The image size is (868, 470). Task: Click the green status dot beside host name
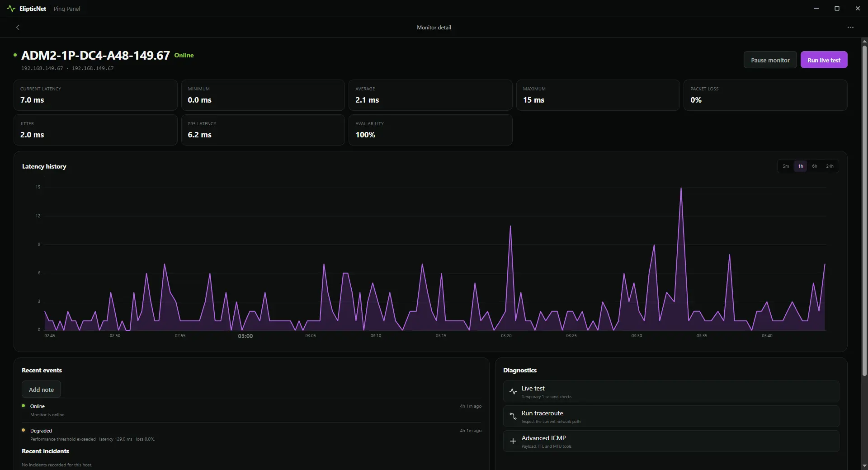click(15, 55)
